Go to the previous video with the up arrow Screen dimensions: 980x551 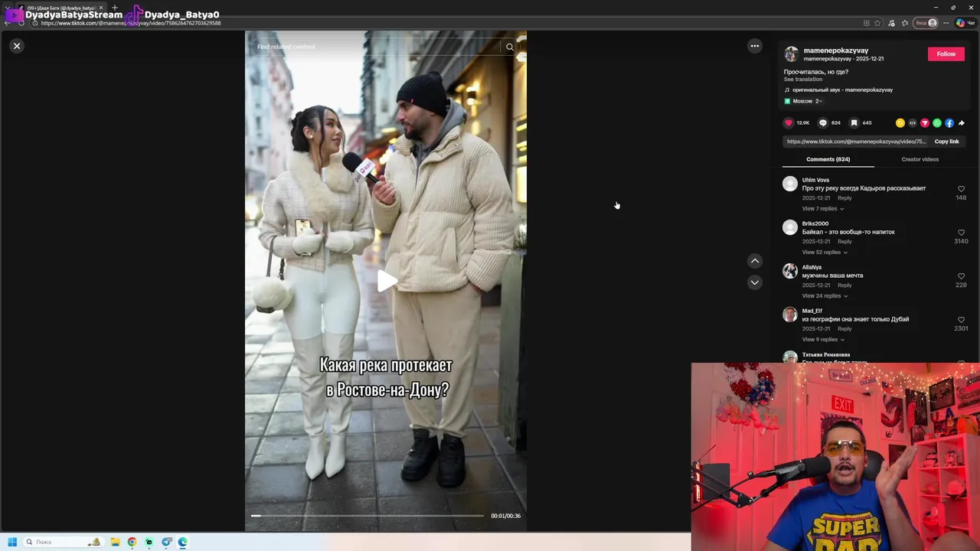[755, 261]
